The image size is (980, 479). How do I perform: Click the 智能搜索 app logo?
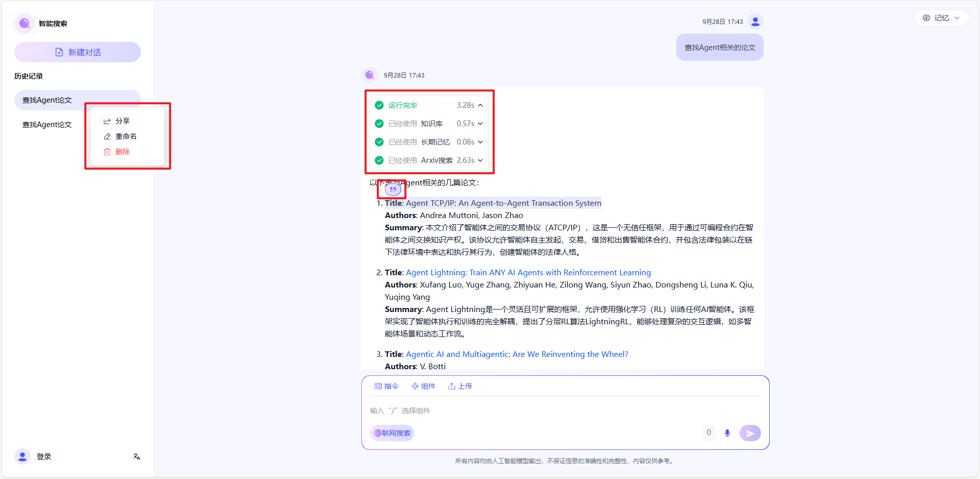pyautogui.click(x=24, y=23)
